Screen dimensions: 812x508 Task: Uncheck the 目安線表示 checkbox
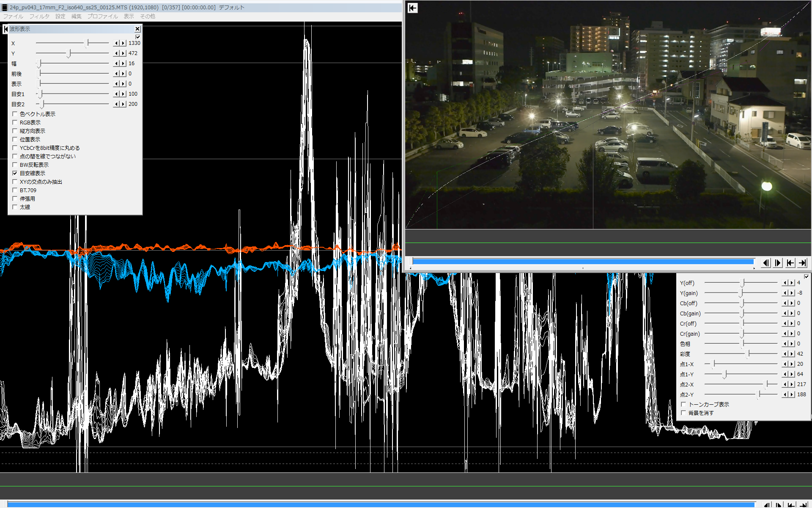[x=15, y=173]
